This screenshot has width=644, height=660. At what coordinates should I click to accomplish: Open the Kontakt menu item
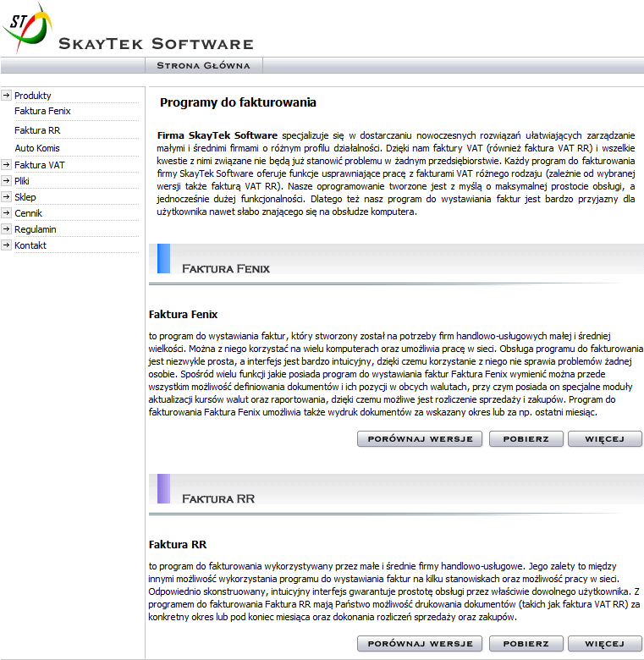(x=30, y=245)
